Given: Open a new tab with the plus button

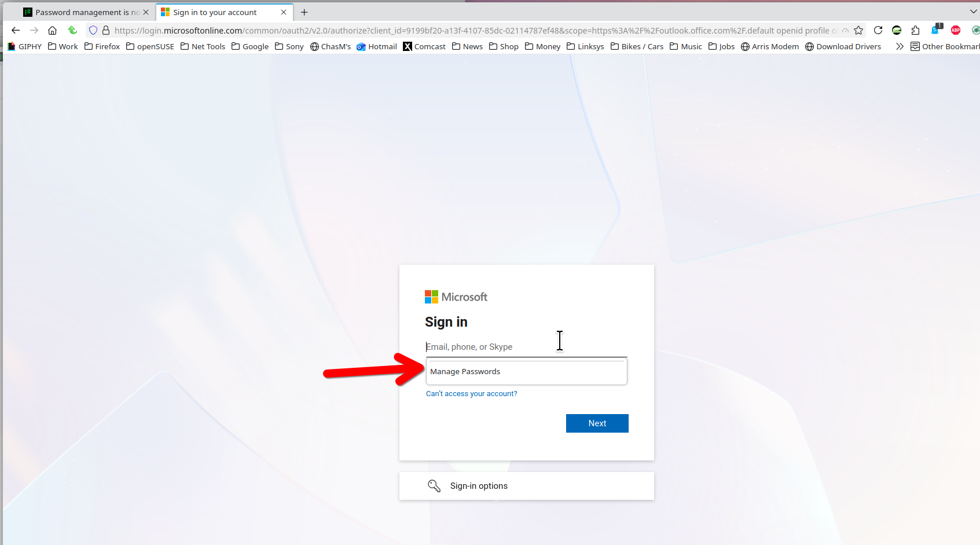Looking at the screenshot, I should [x=304, y=12].
